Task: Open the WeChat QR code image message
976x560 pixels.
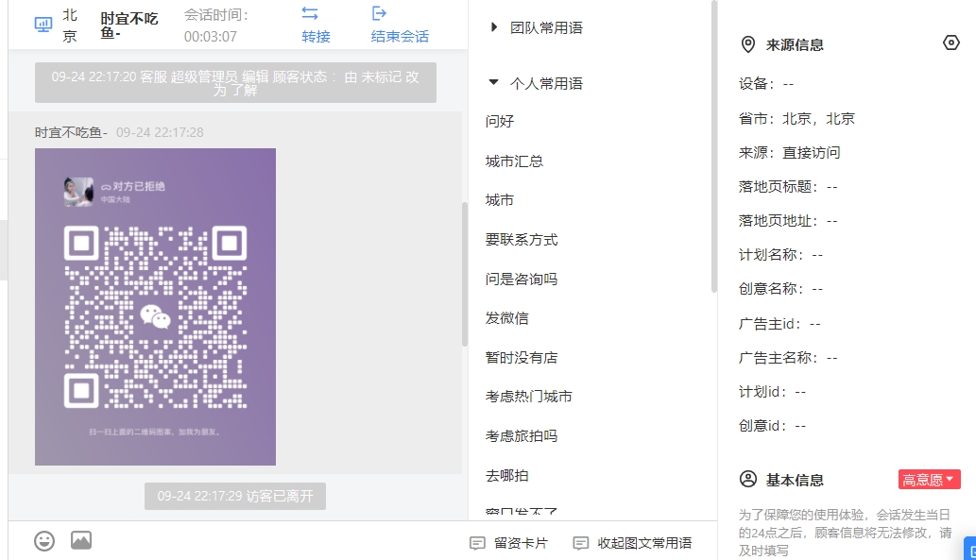Action: point(155,307)
